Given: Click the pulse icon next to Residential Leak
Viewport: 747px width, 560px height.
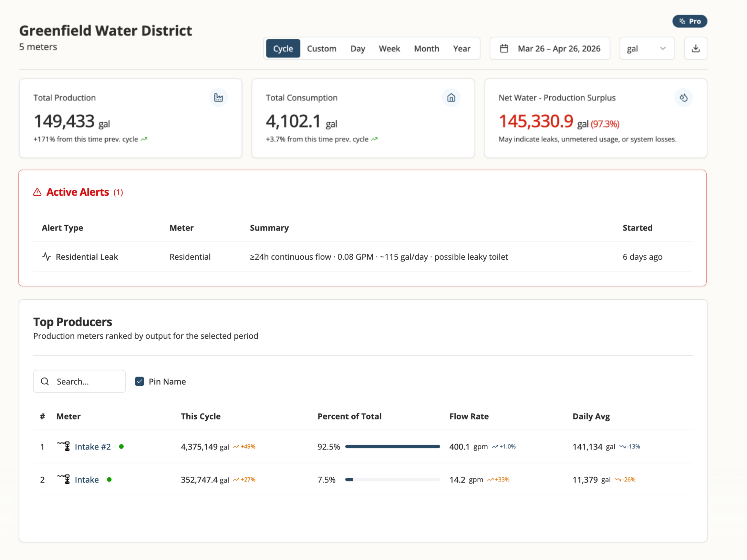Looking at the screenshot, I should [x=46, y=257].
